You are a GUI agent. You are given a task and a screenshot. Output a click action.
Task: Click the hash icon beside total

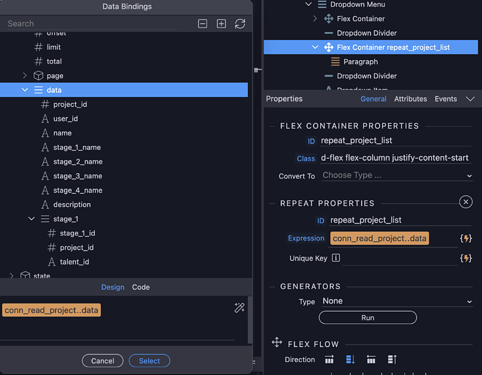click(x=38, y=61)
